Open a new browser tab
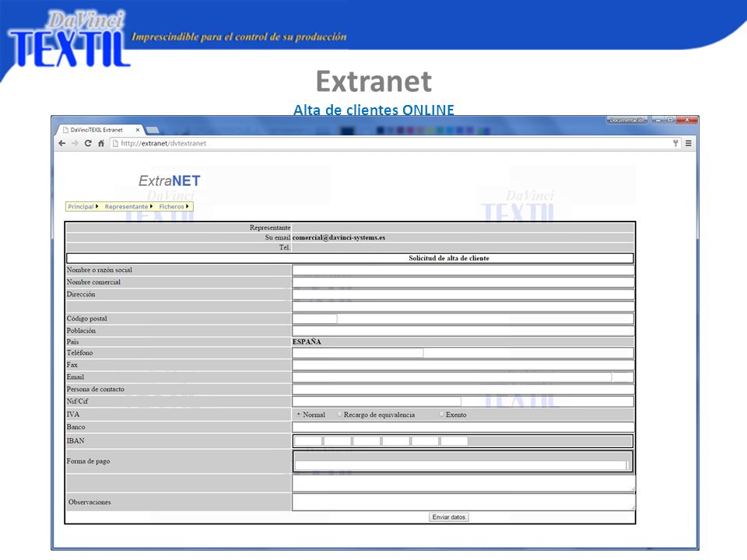747x560 pixels. click(152, 130)
